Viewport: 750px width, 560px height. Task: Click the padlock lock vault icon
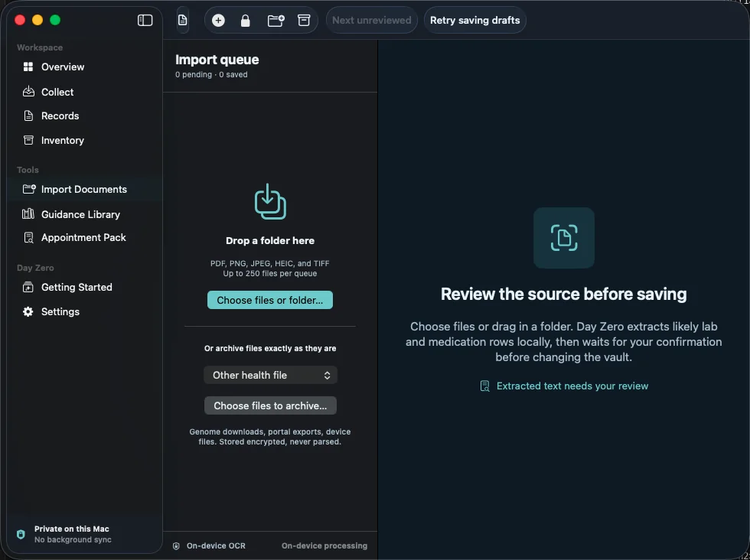coord(246,20)
